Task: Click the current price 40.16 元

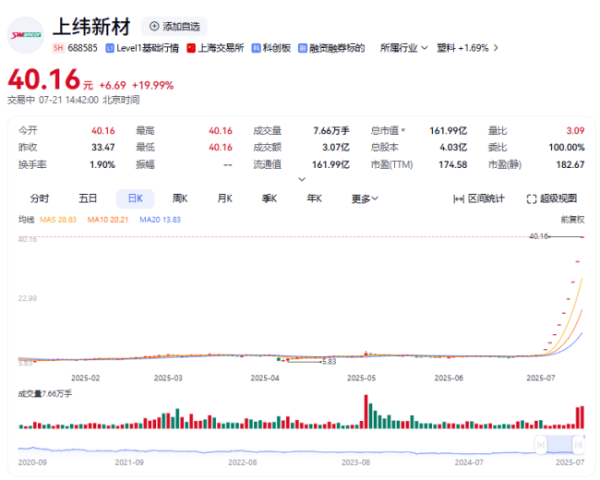Action: click(50, 80)
